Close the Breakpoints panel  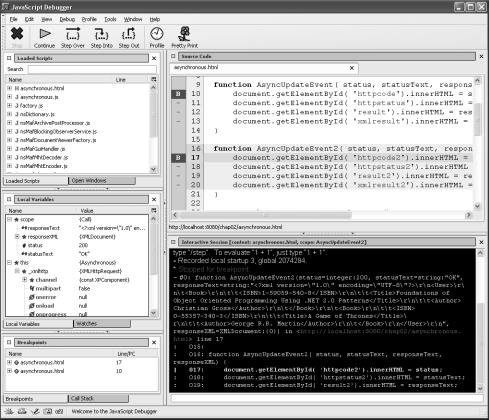click(x=154, y=342)
